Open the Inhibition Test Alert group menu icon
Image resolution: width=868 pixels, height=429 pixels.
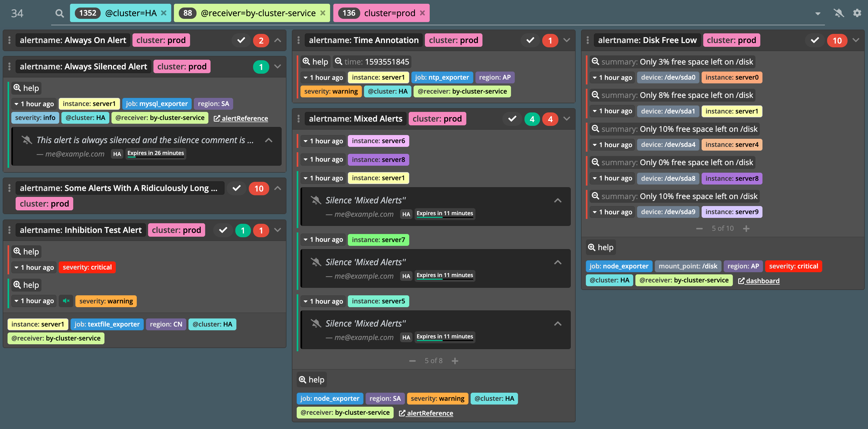(x=9, y=230)
